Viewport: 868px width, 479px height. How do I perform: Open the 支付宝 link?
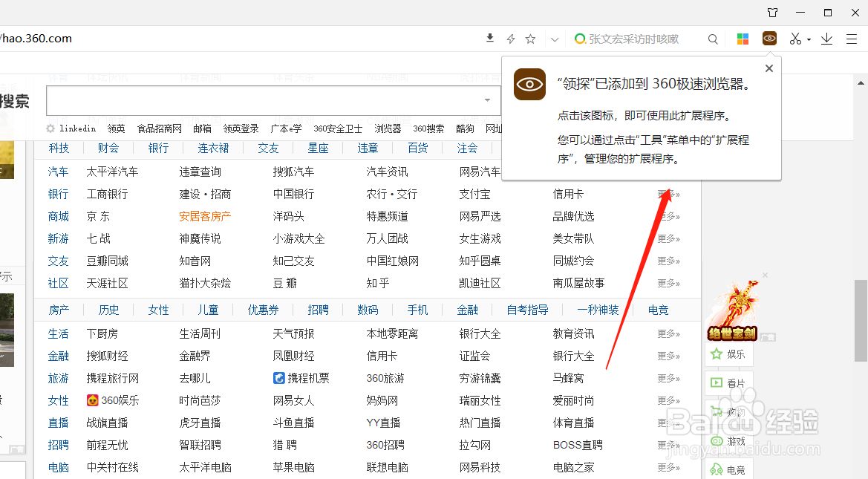click(x=475, y=194)
